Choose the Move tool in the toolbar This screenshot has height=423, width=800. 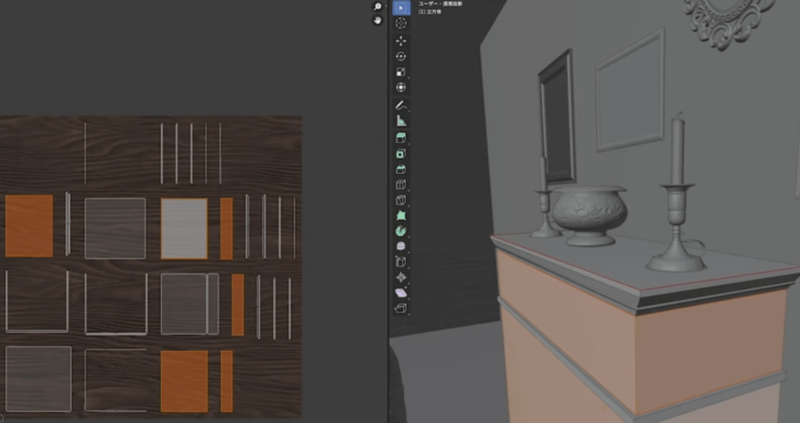(401, 41)
